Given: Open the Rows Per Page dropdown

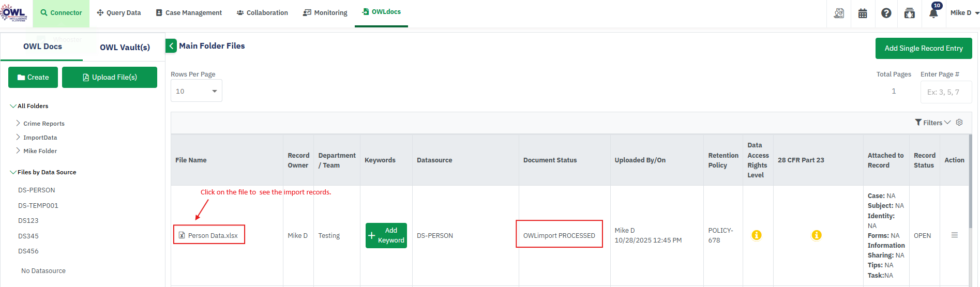Looking at the screenshot, I should (197, 91).
